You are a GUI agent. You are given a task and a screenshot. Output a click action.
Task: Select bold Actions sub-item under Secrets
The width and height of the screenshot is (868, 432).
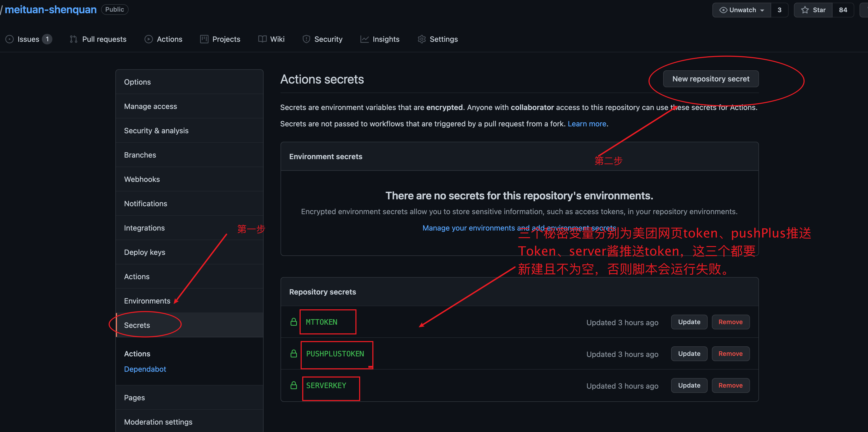[x=137, y=353]
